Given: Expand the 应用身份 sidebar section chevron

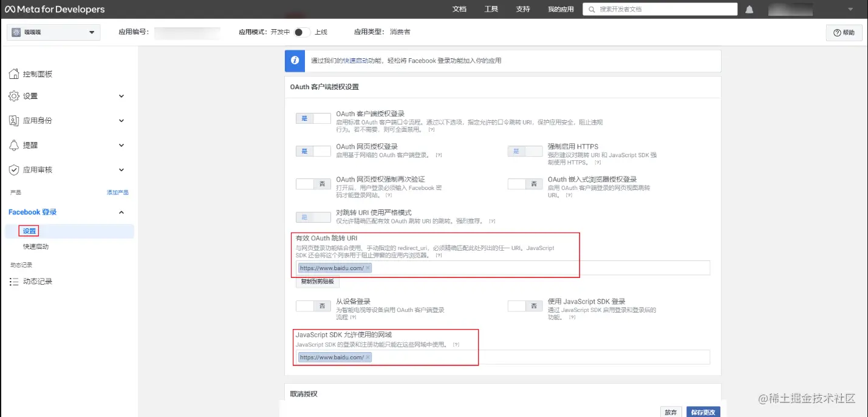Looking at the screenshot, I should (121, 120).
